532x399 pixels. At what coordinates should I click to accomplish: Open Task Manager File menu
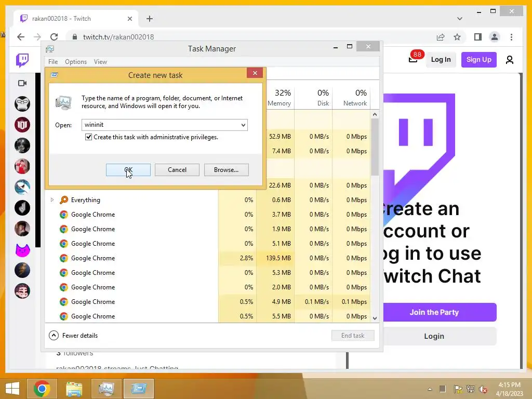(x=53, y=62)
